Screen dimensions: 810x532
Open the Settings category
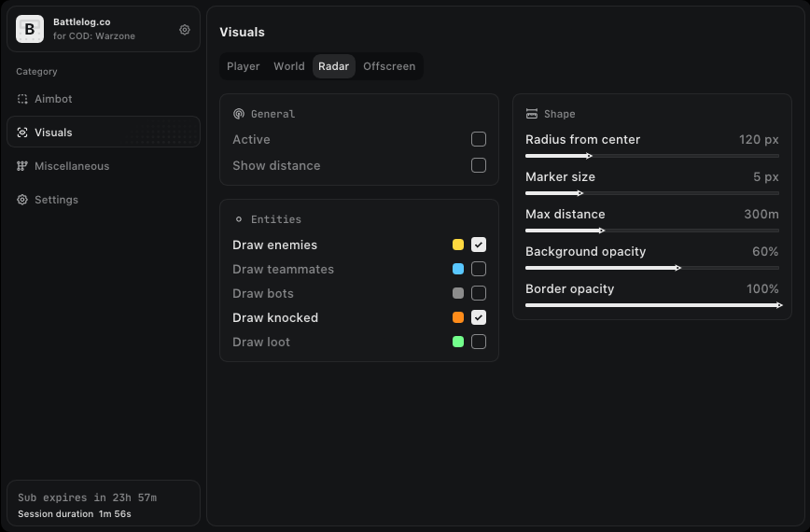point(104,200)
